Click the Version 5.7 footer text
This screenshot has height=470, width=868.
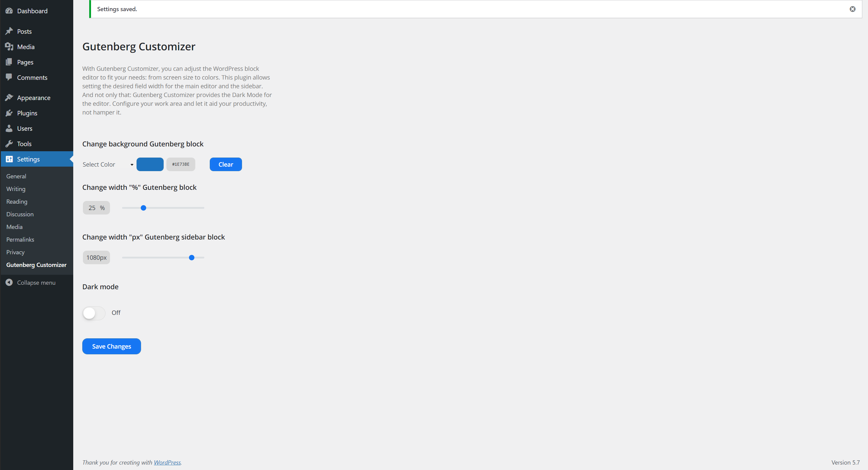pyautogui.click(x=845, y=462)
